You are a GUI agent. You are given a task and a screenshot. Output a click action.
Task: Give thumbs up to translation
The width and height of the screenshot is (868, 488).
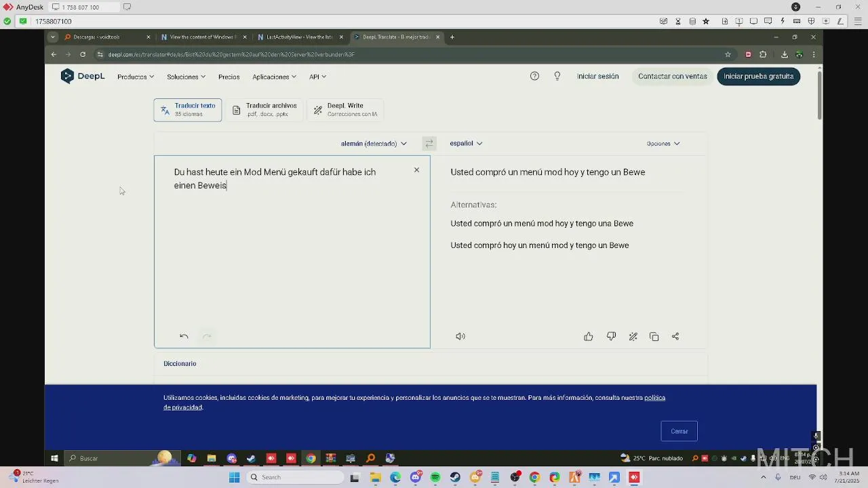click(x=589, y=336)
